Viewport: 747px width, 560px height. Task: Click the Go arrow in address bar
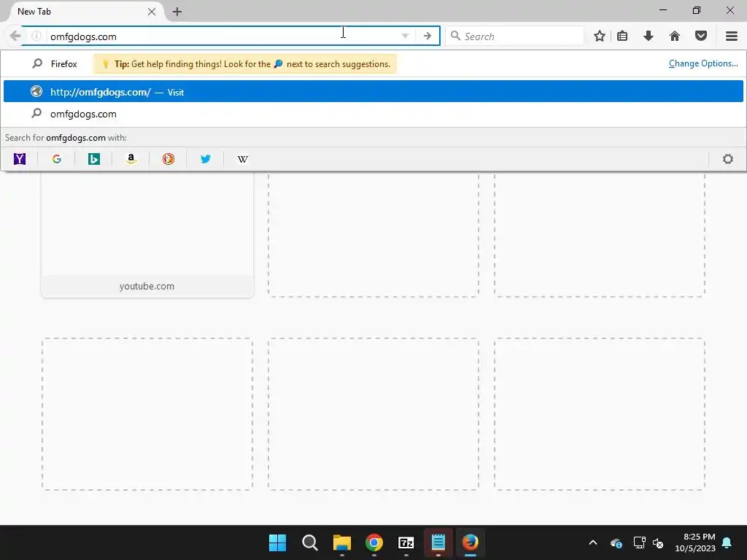click(427, 36)
